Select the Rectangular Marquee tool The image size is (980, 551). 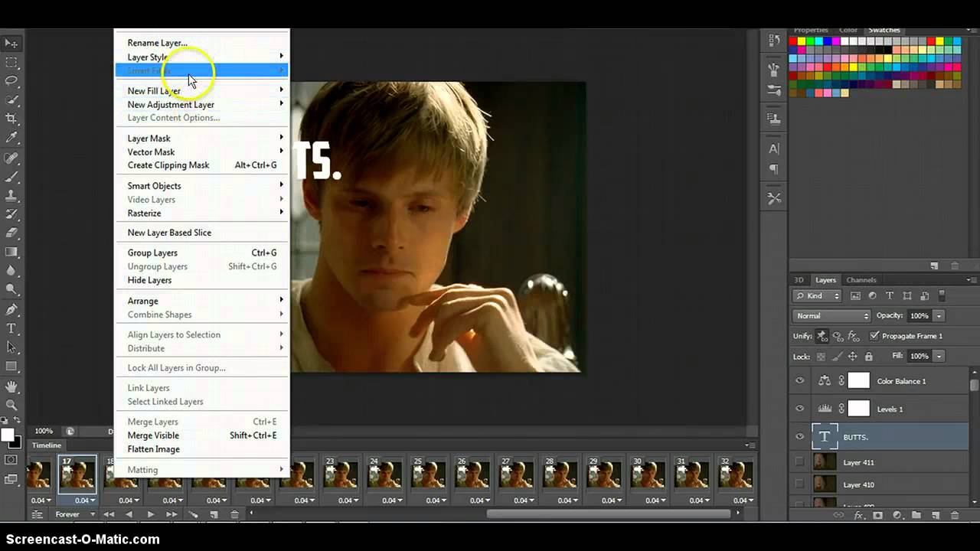(11, 62)
